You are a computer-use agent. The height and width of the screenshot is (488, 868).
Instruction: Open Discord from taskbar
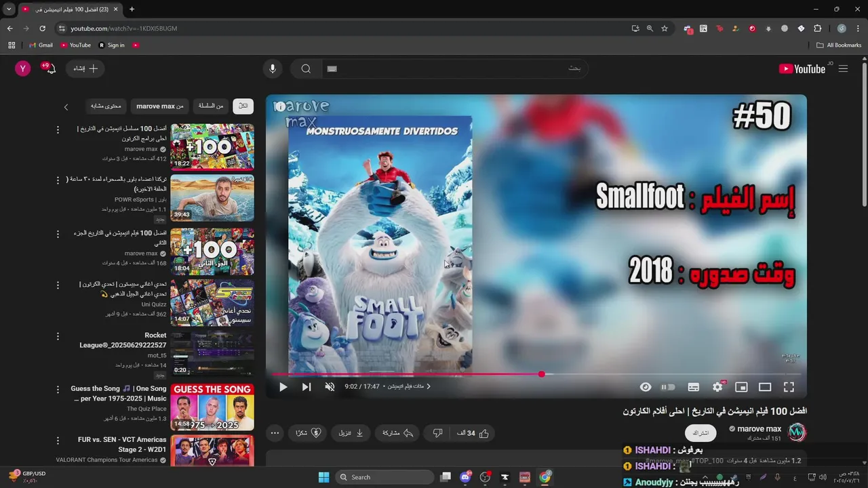point(465,477)
